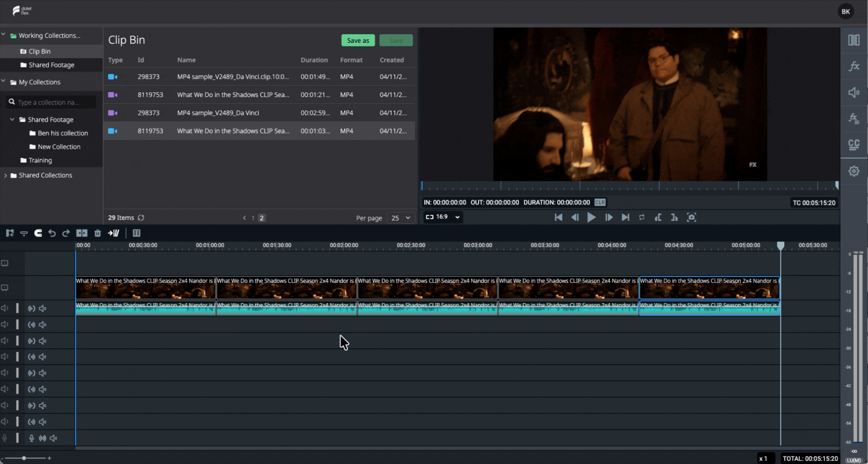868x464 pixels.
Task: Toggle the magnet snap tool
Action: 38,233
